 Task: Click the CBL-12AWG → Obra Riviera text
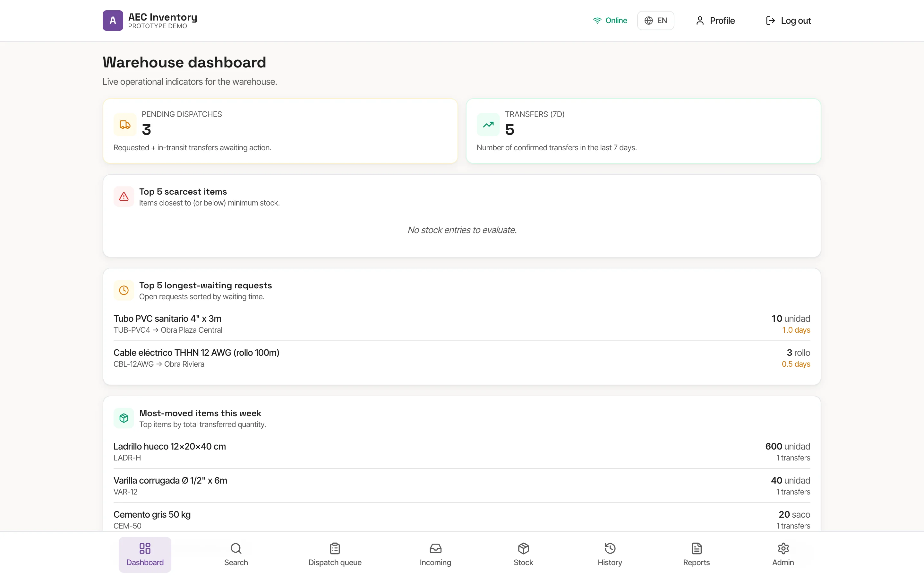pos(159,364)
